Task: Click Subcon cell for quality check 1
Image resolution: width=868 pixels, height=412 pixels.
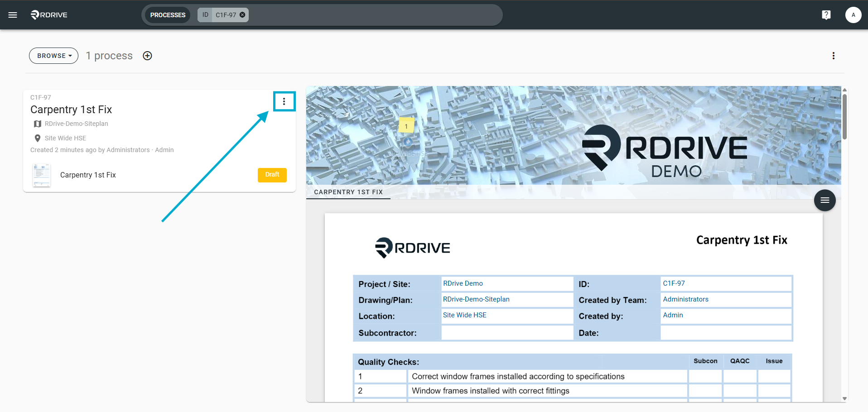Action: tap(705, 376)
